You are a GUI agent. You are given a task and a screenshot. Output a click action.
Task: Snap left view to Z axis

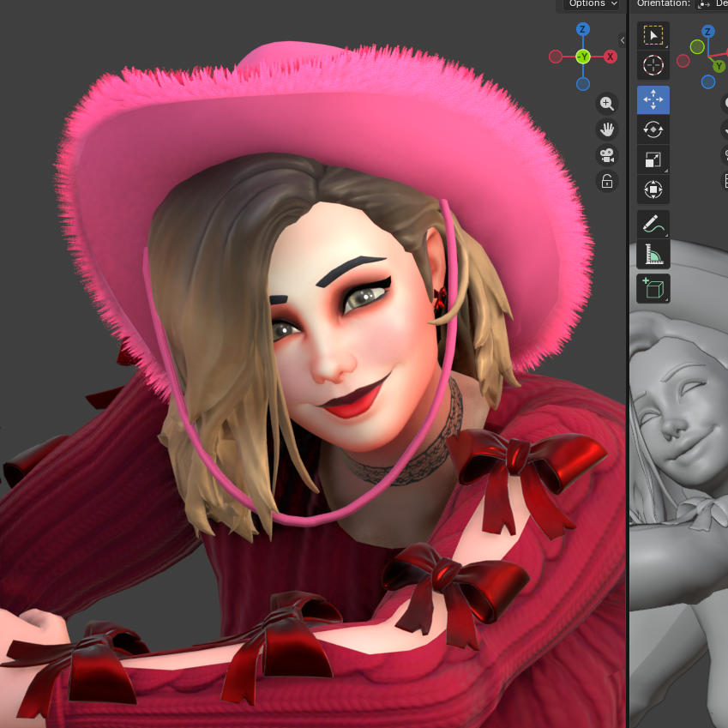583,30
